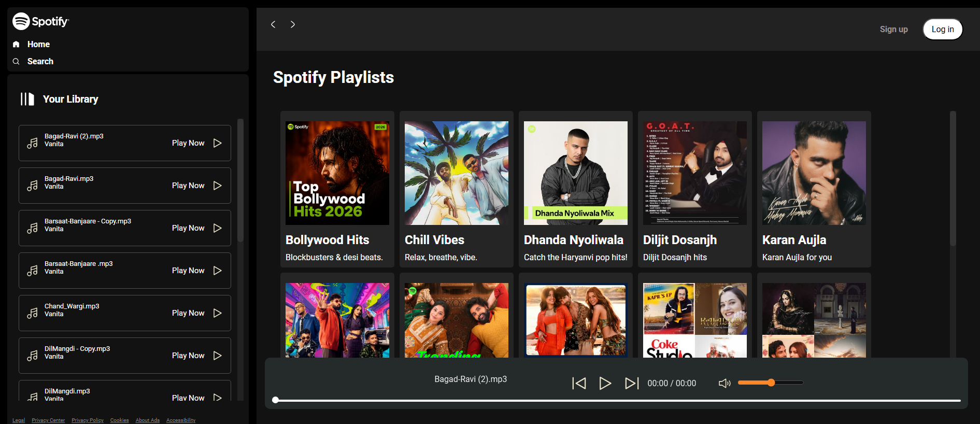Go back with the left chevron arrow
The height and width of the screenshot is (424, 980).
pyautogui.click(x=273, y=24)
